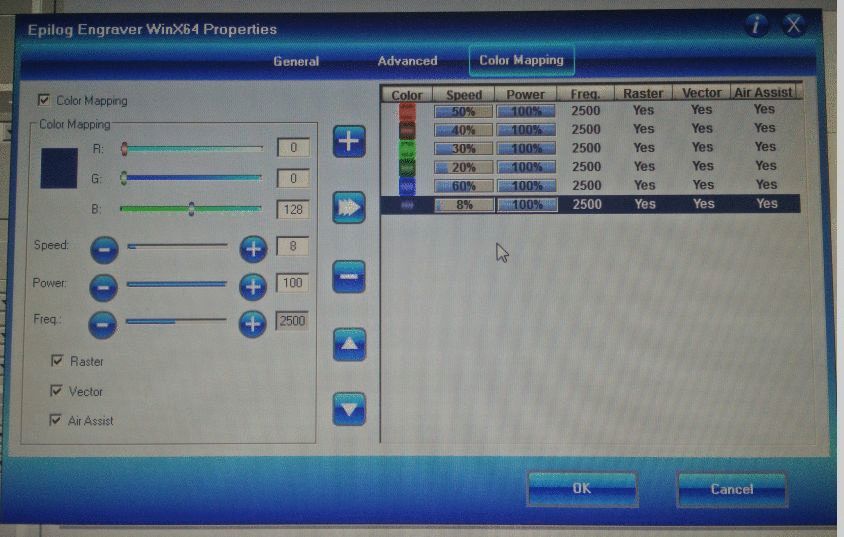
Task: Increase Speed with the plus button
Action: pyautogui.click(x=253, y=249)
